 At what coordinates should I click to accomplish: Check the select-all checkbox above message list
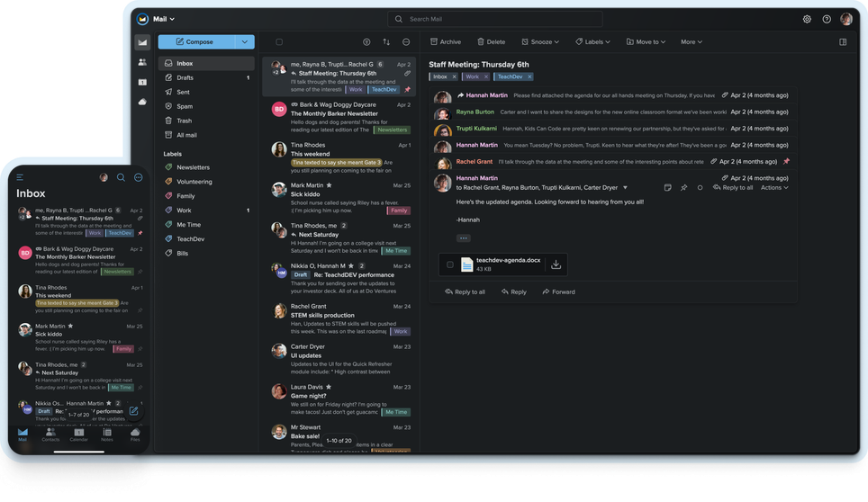coord(279,42)
